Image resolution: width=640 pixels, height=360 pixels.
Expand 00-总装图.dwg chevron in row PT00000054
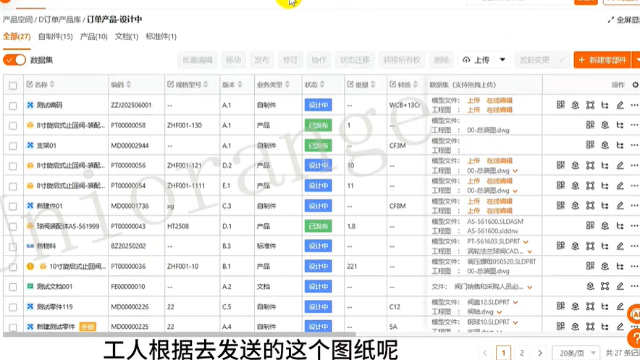pyautogui.click(x=515, y=191)
